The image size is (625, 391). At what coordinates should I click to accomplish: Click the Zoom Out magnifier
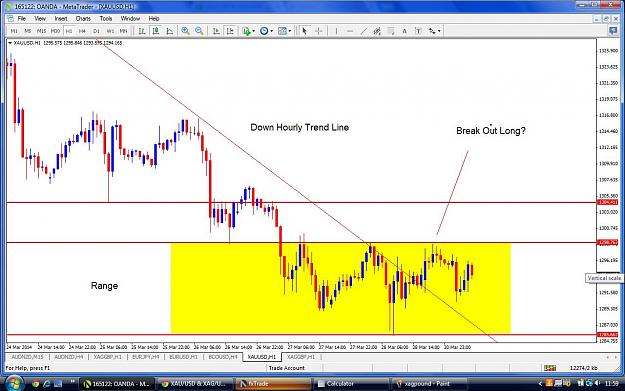click(x=199, y=31)
